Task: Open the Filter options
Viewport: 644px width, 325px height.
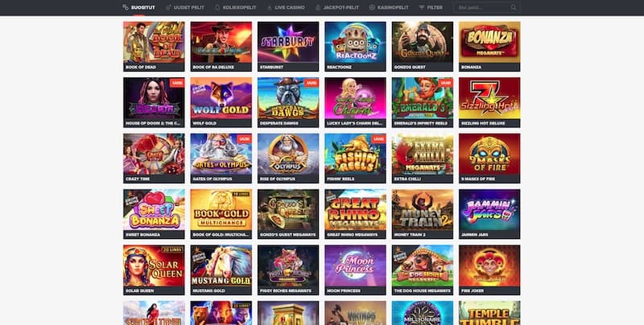Action: 431,7
